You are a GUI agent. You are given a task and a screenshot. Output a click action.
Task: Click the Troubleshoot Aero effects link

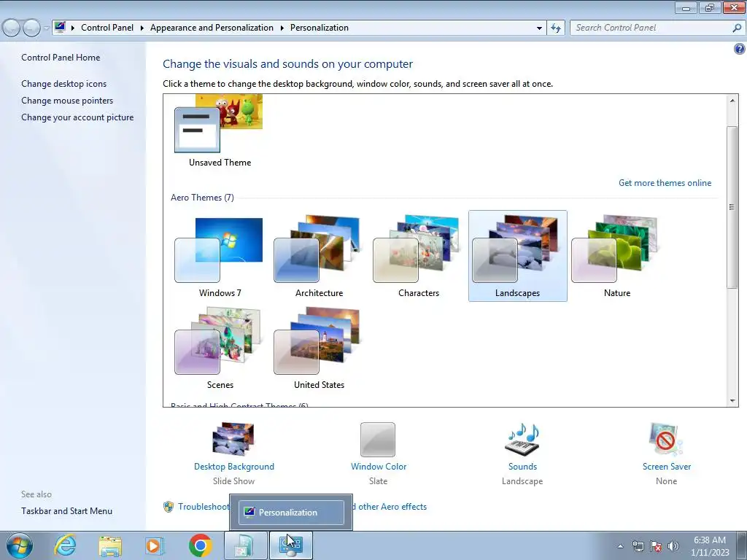tap(204, 507)
